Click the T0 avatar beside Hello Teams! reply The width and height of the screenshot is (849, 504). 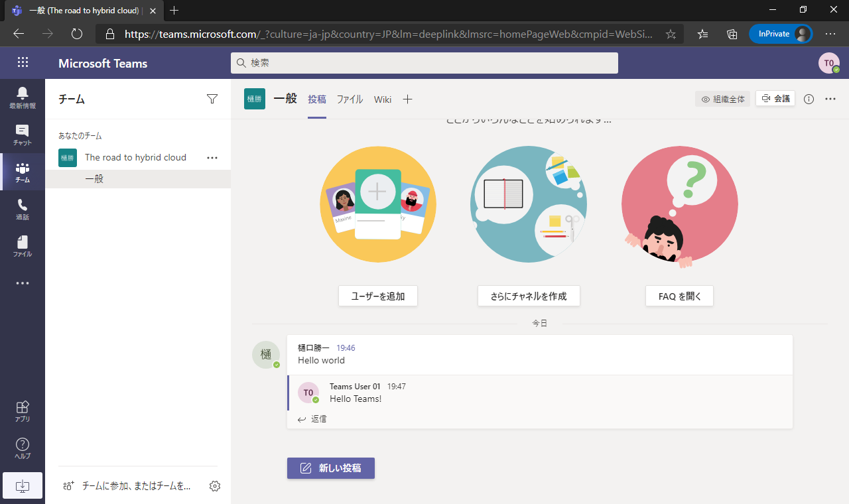click(308, 393)
